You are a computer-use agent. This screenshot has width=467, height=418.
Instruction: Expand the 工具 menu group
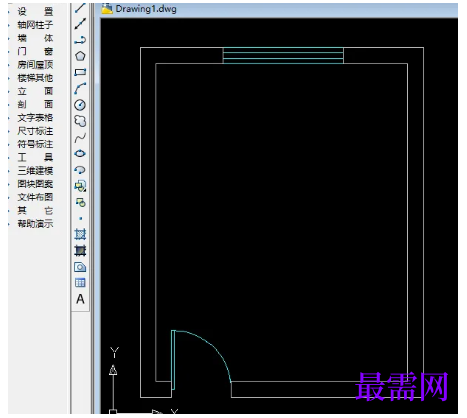point(35,158)
